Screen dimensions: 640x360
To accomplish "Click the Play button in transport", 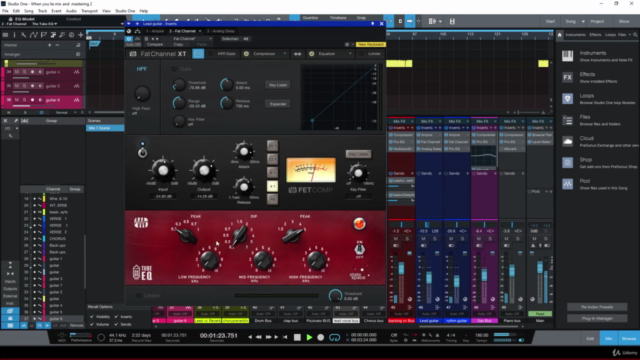I will tap(309, 337).
